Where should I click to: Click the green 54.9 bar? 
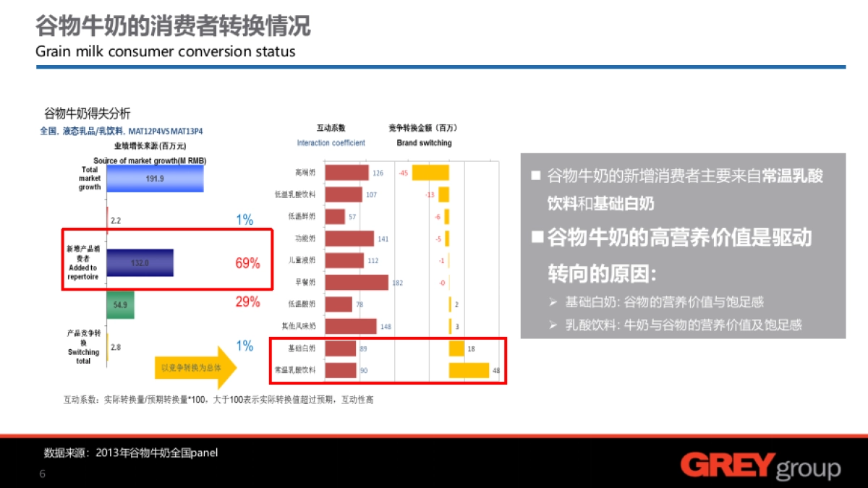point(120,305)
